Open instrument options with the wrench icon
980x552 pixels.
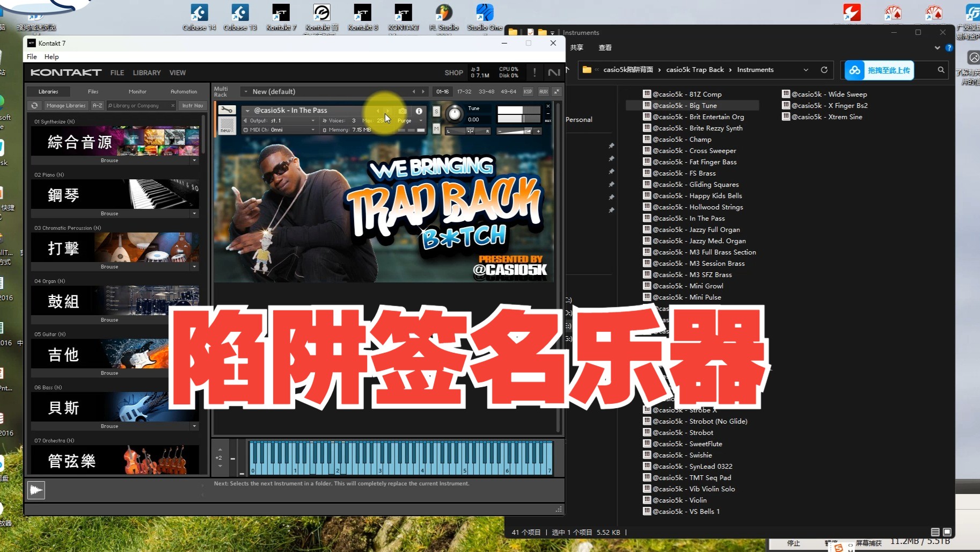coord(226,111)
